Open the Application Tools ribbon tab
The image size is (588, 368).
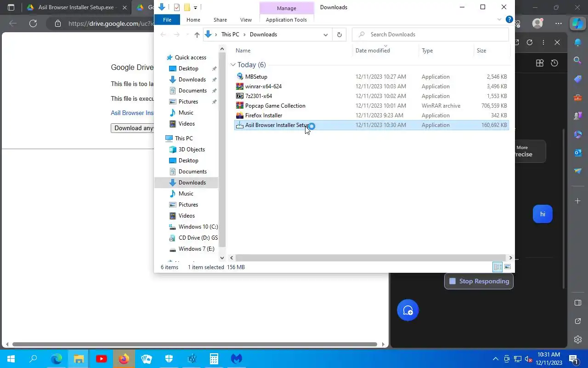pyautogui.click(x=286, y=20)
